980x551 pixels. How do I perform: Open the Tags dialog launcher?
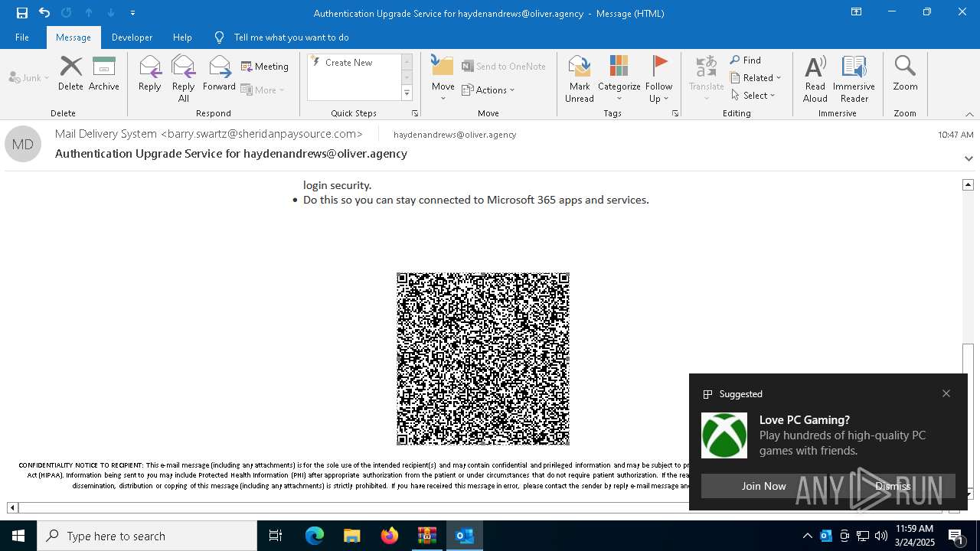click(675, 113)
